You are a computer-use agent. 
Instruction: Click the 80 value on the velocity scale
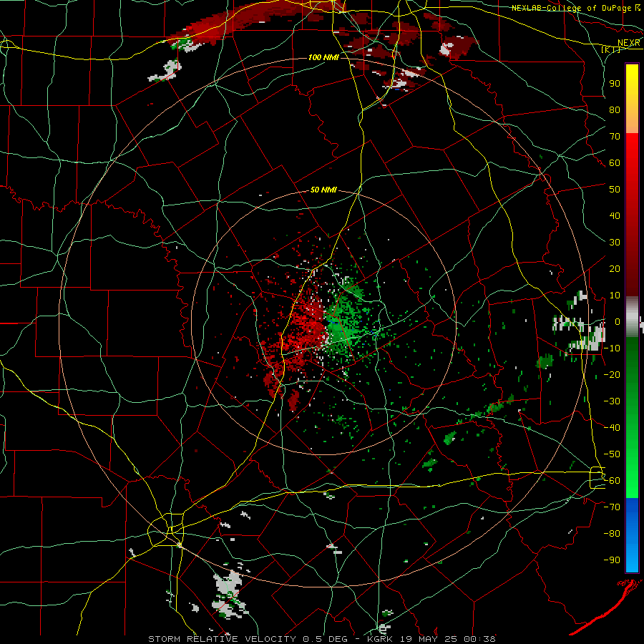coord(615,109)
